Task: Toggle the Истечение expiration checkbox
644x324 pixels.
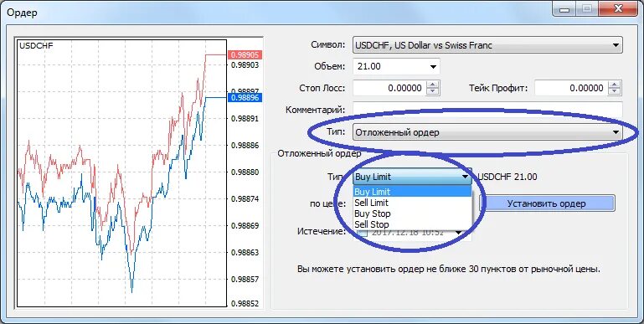Action: pos(363,233)
